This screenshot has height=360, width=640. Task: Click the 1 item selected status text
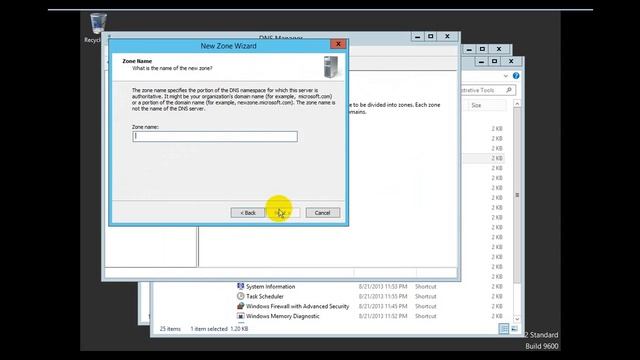coord(209,329)
